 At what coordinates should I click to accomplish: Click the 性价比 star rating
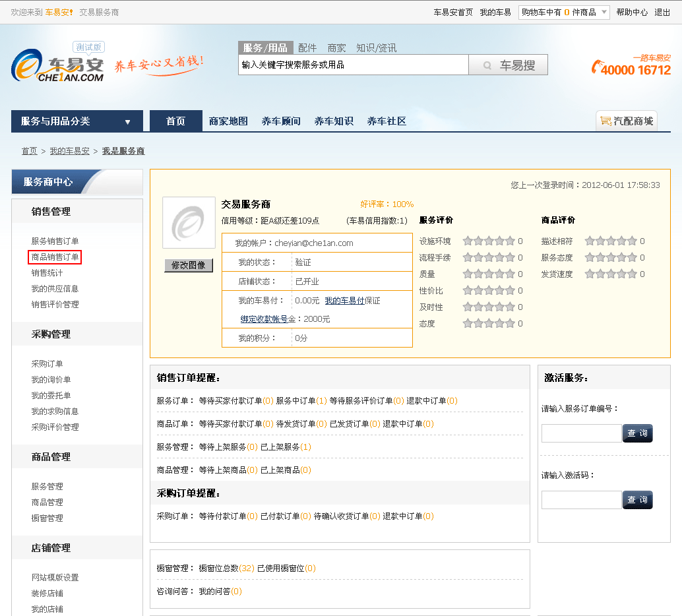point(489,291)
